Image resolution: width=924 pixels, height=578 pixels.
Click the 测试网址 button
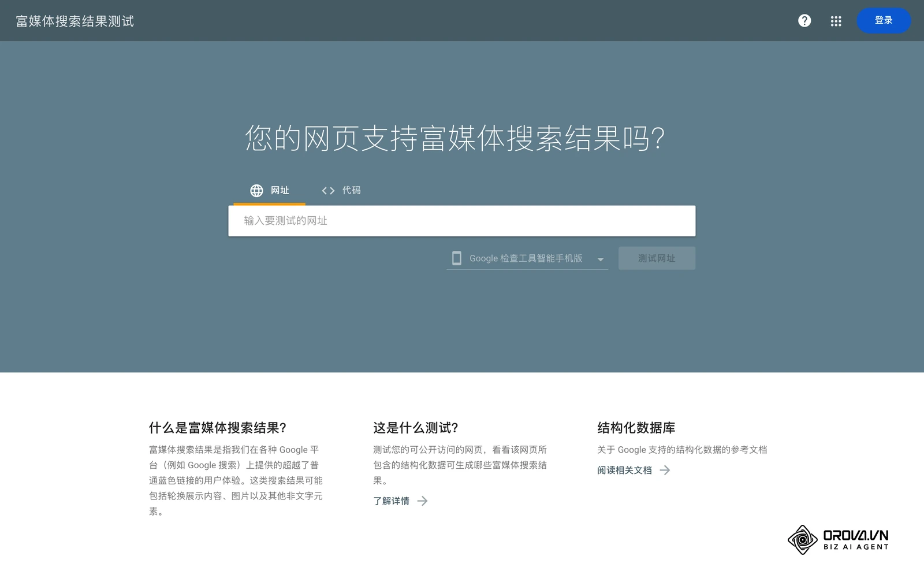[x=657, y=258]
